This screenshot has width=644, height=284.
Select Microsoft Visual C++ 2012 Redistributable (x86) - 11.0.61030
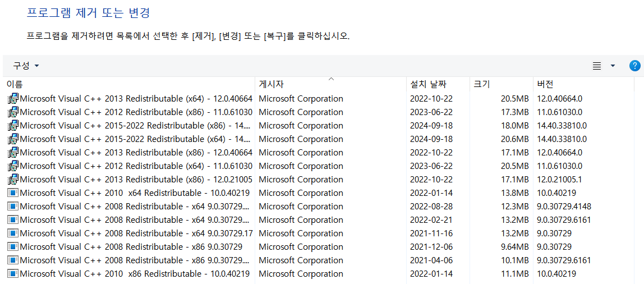point(136,112)
